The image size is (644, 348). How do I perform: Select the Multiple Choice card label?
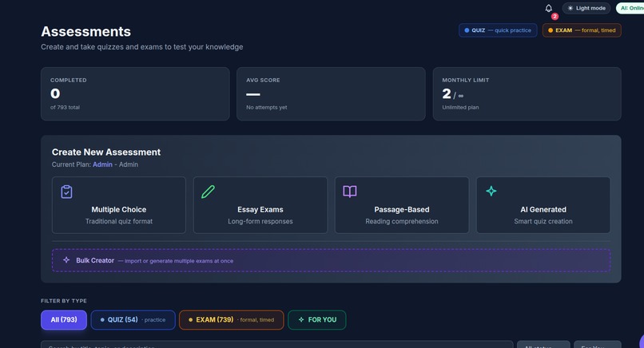click(119, 210)
